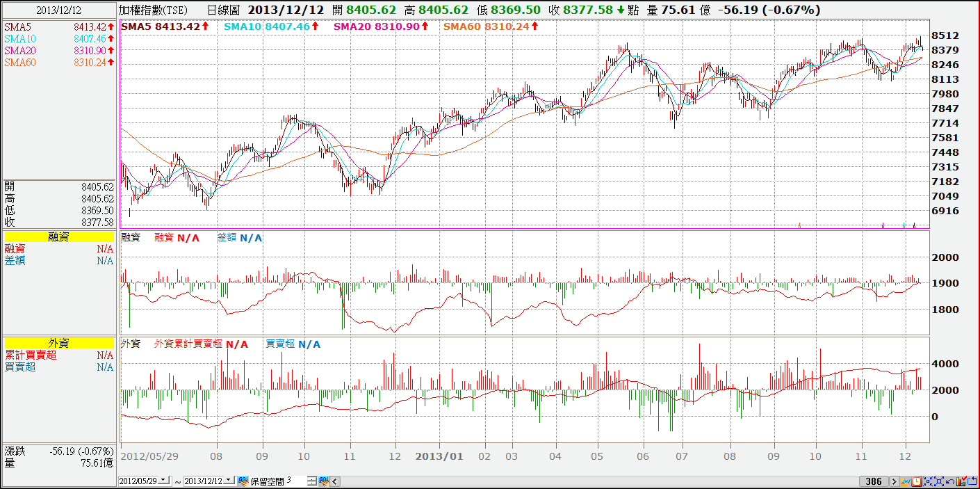Viewport: 980px width, 489px height.
Task: Adjust the 保留空間 spinner arrows
Action: (311, 481)
